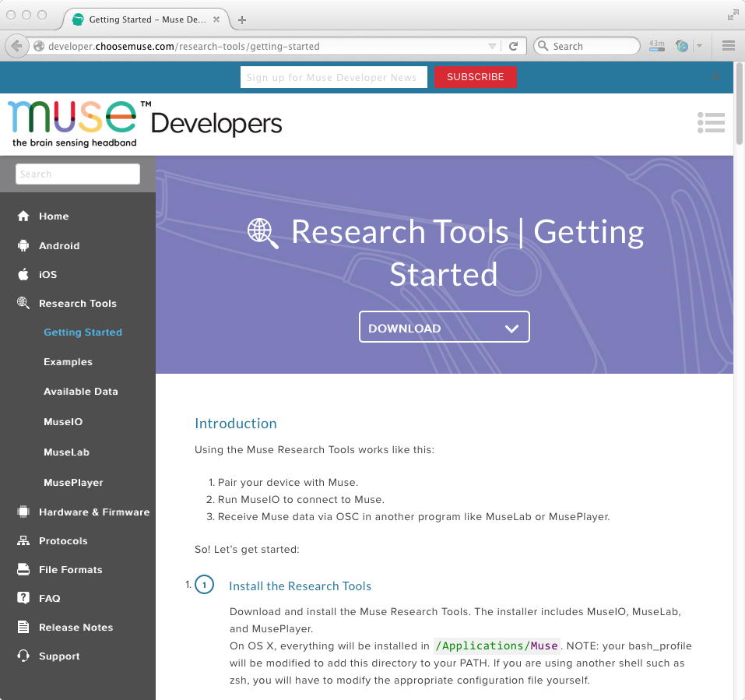Open the Examples sidebar page

tap(68, 361)
